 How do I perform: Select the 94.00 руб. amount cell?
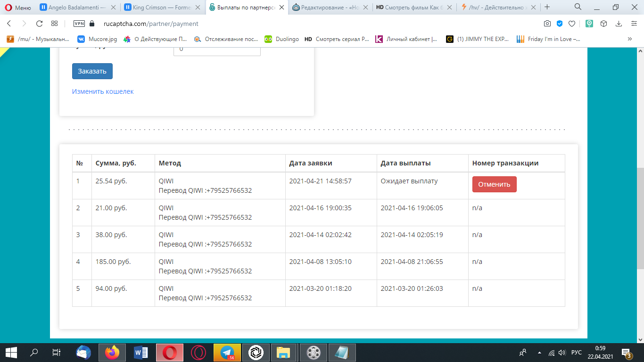123,293
